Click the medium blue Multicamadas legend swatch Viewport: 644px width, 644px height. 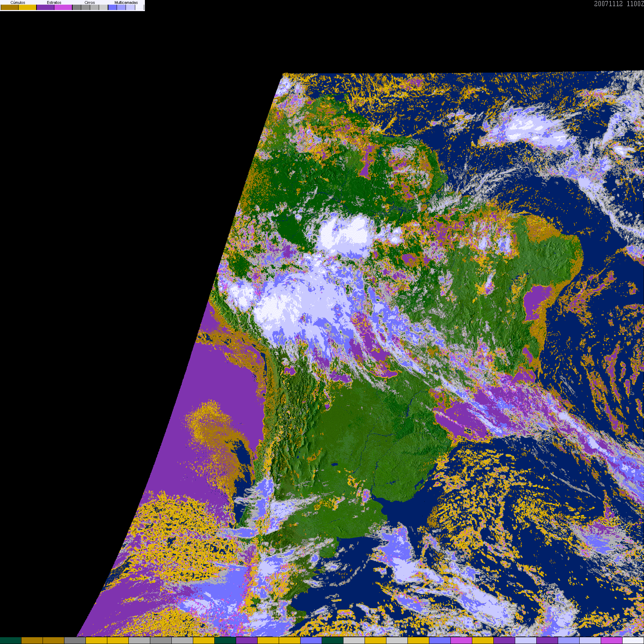tap(121, 7)
